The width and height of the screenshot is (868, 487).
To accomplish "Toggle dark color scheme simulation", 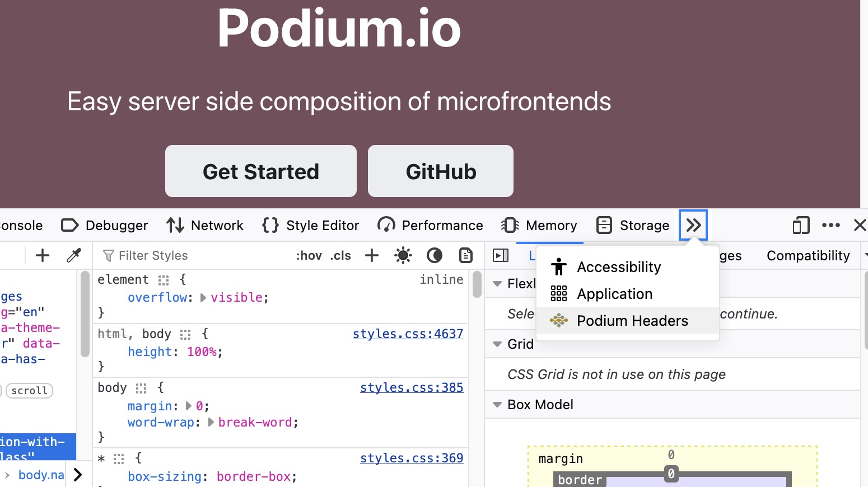I will [435, 256].
